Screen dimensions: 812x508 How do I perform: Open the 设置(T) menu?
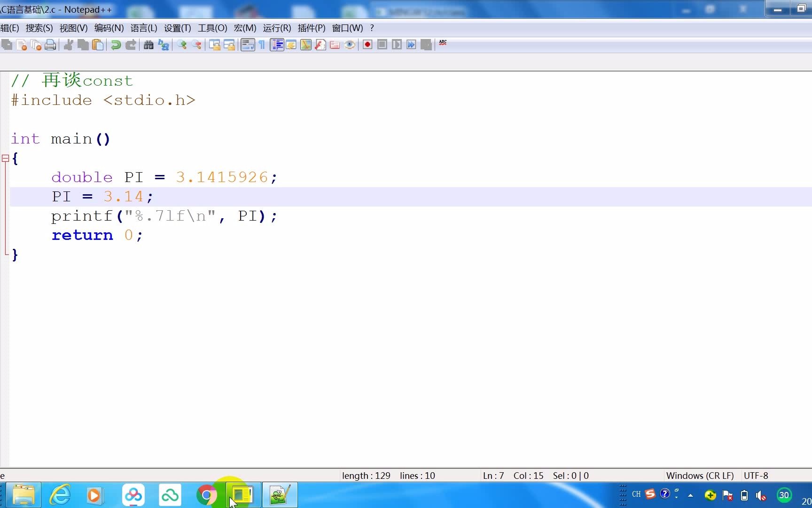pyautogui.click(x=178, y=28)
